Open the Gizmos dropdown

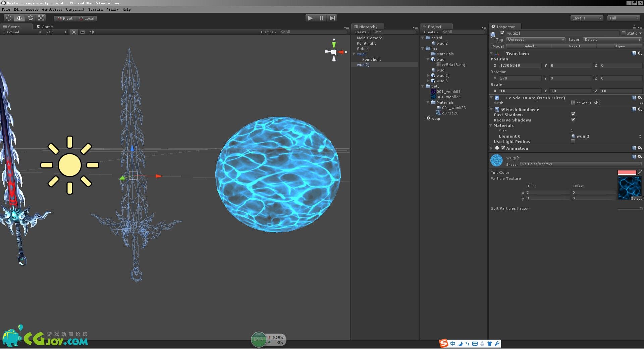pyautogui.click(x=268, y=32)
